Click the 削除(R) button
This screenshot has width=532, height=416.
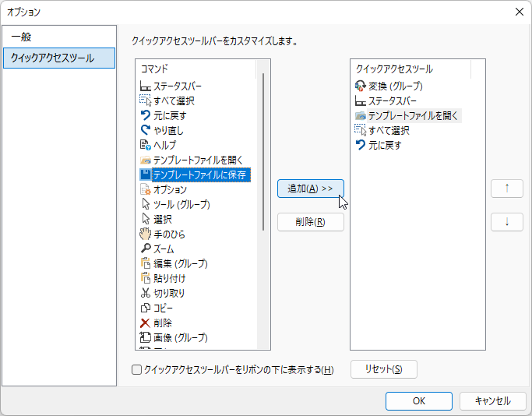tap(311, 222)
